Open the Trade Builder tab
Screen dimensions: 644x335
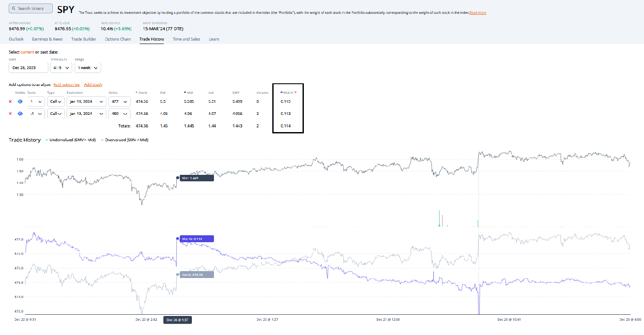click(x=84, y=39)
